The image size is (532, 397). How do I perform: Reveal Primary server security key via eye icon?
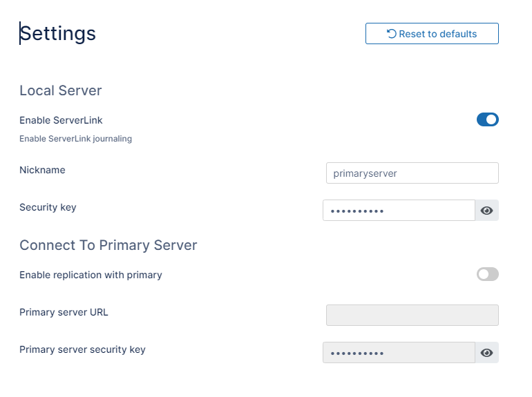[486, 353]
